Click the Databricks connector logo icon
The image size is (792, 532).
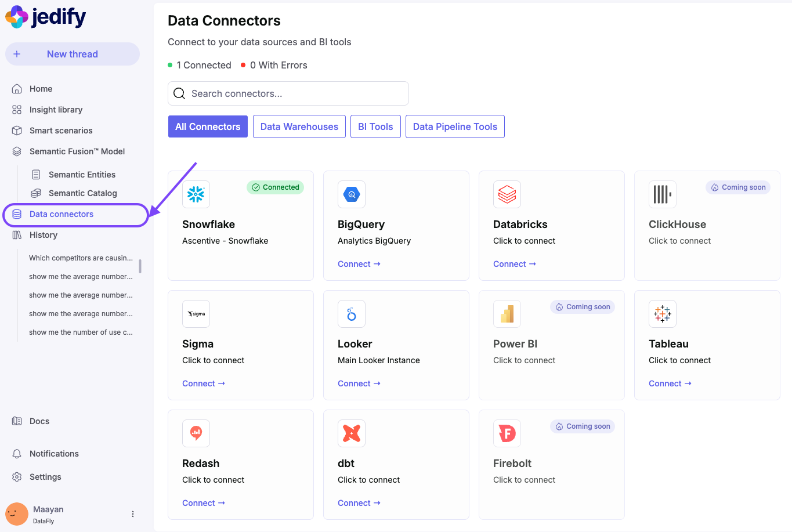point(507,194)
